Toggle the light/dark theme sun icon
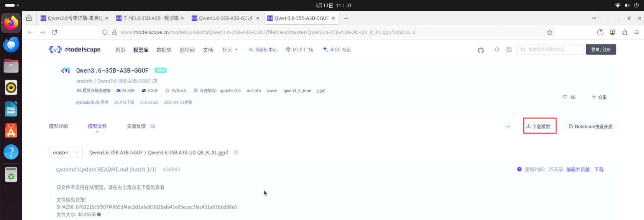This screenshot has height=220, width=644. 497,50
